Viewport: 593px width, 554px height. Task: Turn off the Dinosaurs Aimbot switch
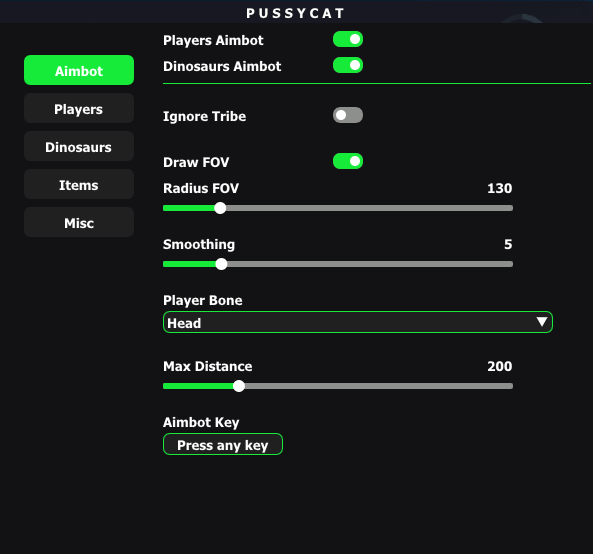(348, 65)
